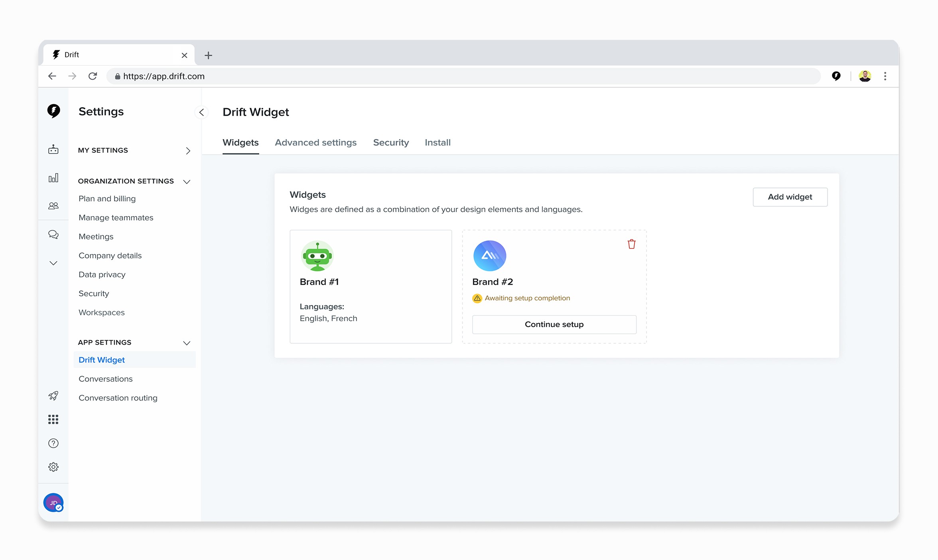Click the bot icon in left rail
Screen dimensions: 938x560
point(53,150)
